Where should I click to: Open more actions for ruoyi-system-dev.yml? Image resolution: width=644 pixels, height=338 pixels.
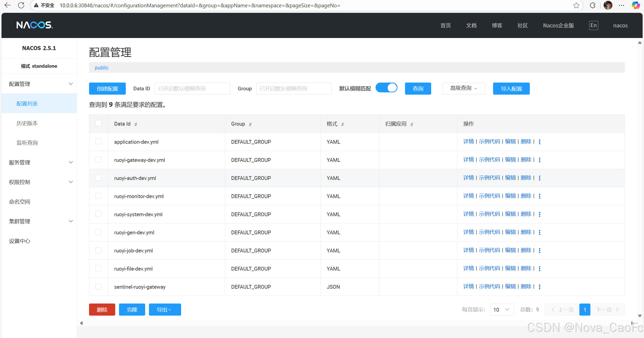click(x=540, y=214)
